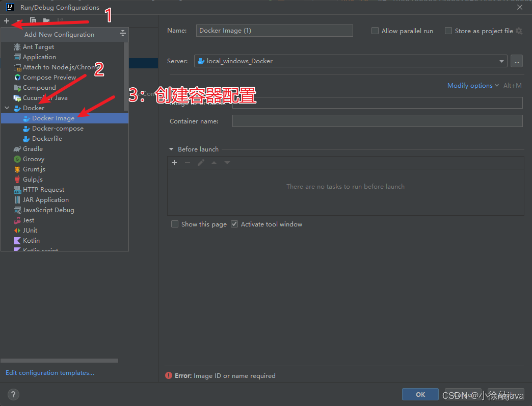Click the configuration type list scrollbar
532x406 pixels.
(126, 77)
